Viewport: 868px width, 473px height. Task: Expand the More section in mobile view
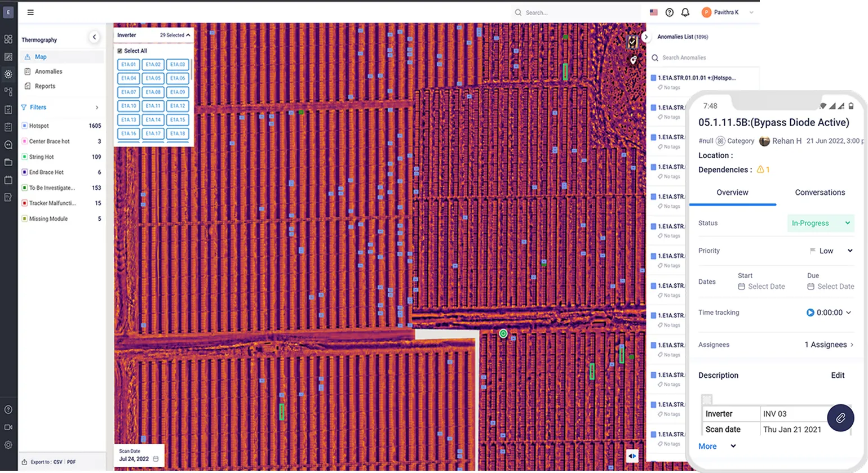[x=717, y=447]
